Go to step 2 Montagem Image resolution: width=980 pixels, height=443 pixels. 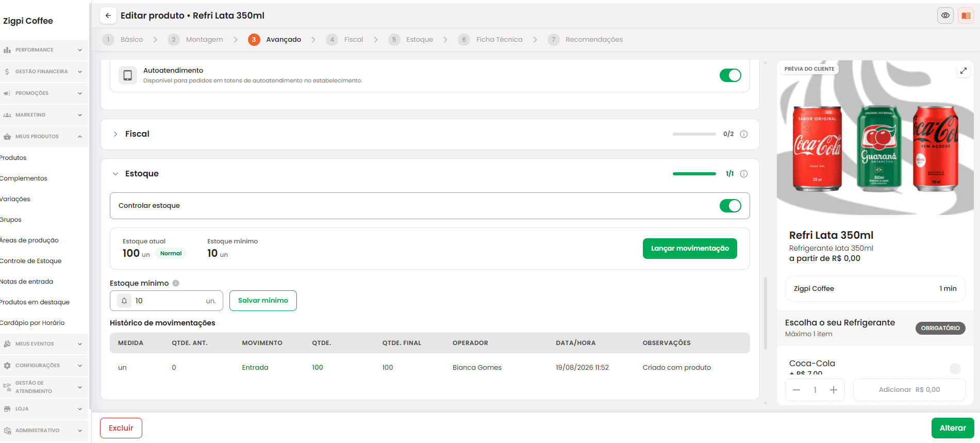pos(195,40)
